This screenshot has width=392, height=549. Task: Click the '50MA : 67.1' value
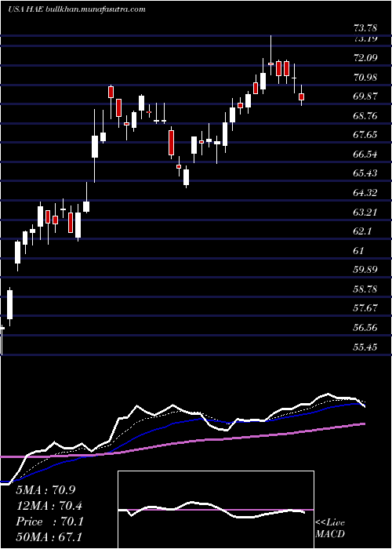[49, 537]
